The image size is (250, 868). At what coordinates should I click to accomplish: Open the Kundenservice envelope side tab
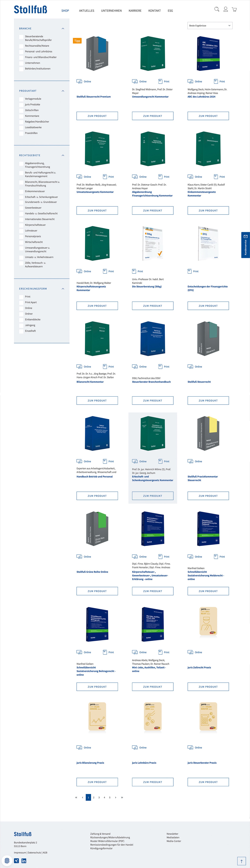pos(245,245)
